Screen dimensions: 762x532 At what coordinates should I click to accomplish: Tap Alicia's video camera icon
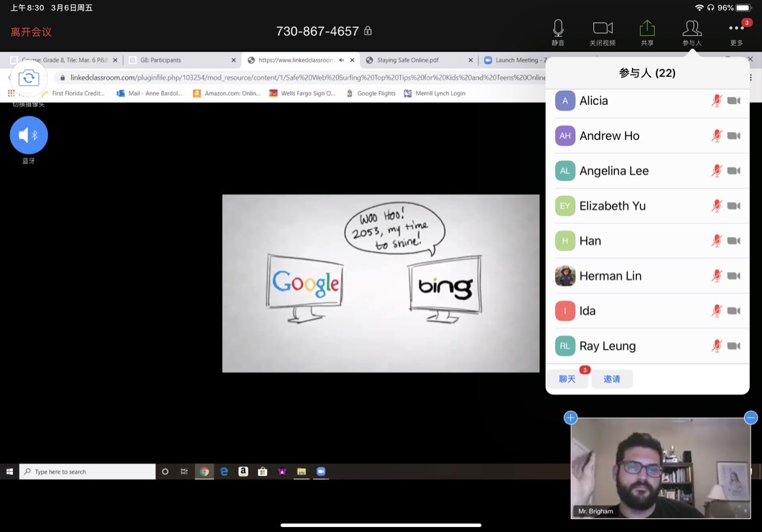[x=734, y=101]
